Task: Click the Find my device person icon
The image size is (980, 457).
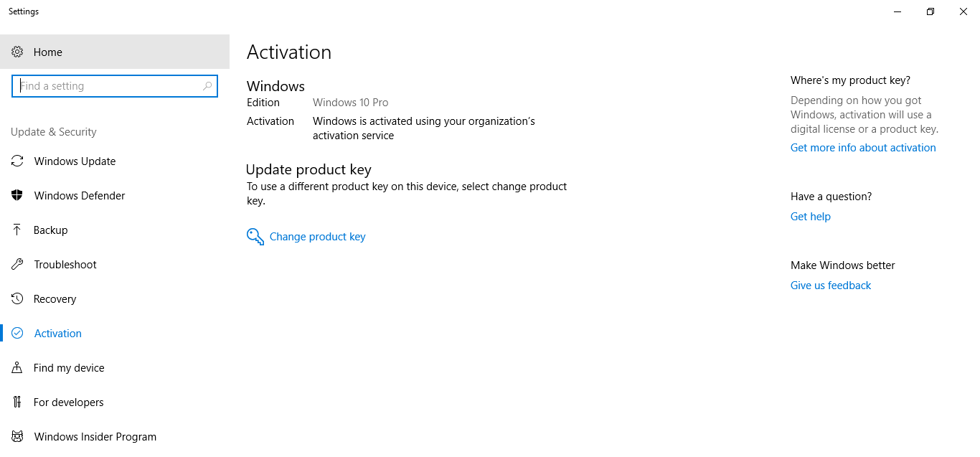Action: click(17, 368)
